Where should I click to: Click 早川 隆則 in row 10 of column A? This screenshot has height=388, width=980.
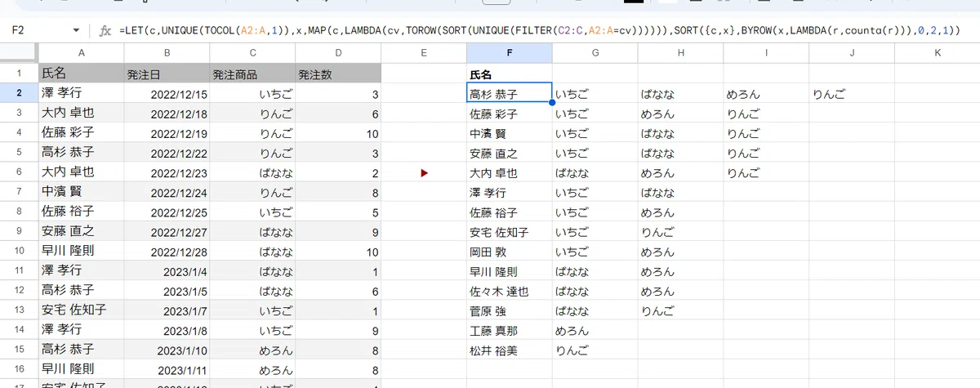tap(82, 251)
